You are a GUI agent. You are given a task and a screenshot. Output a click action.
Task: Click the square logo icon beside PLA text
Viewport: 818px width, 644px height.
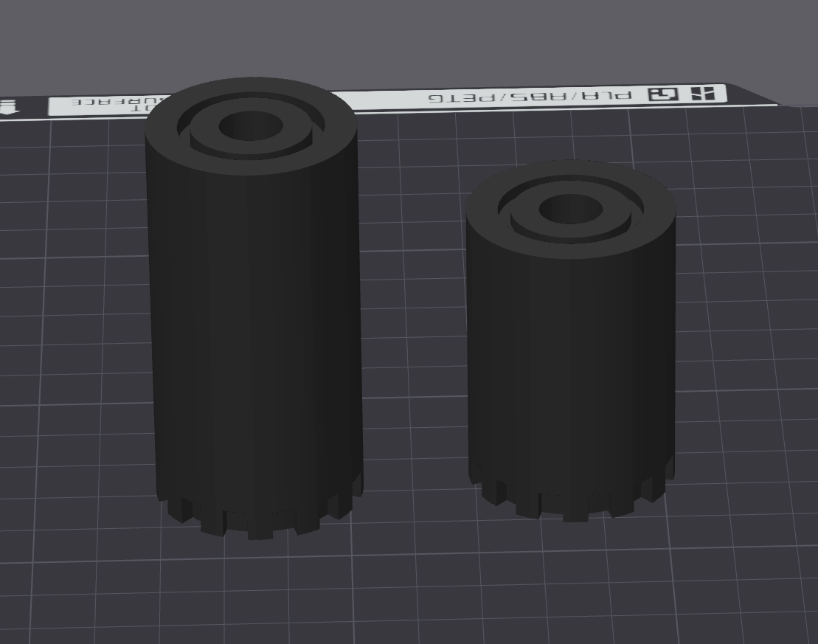coord(664,94)
